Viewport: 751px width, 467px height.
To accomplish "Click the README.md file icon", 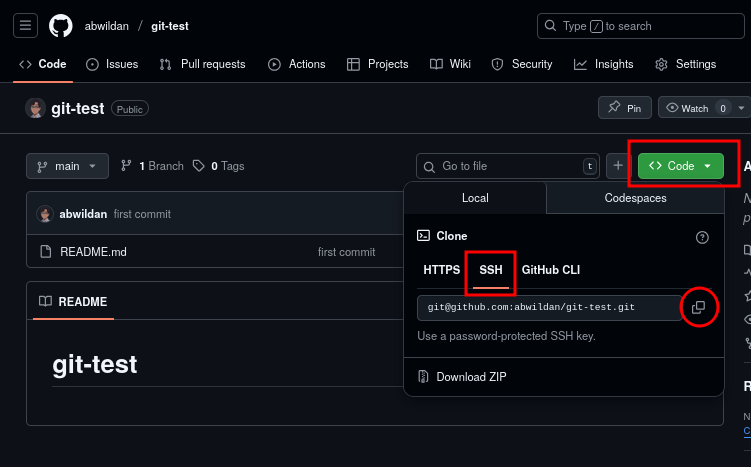I will [46, 251].
